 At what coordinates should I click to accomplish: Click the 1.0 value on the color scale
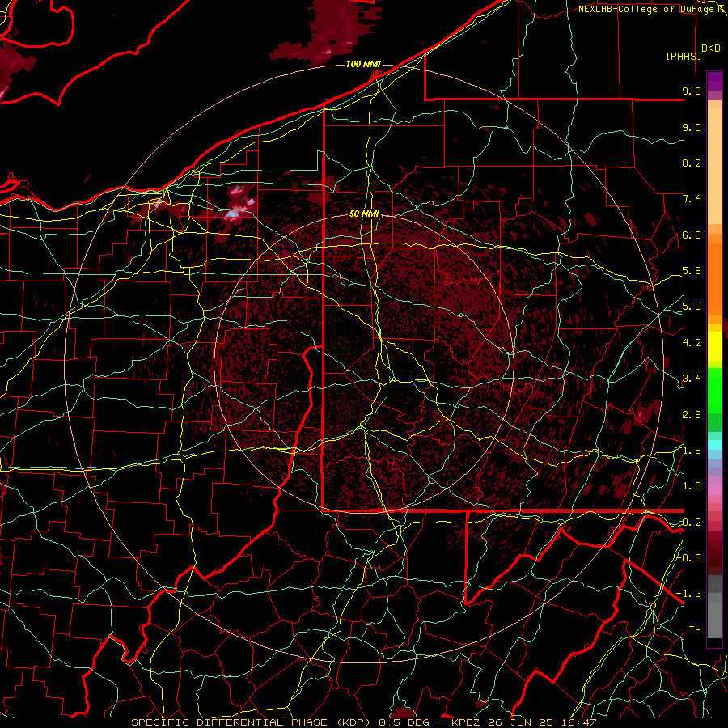[692, 487]
